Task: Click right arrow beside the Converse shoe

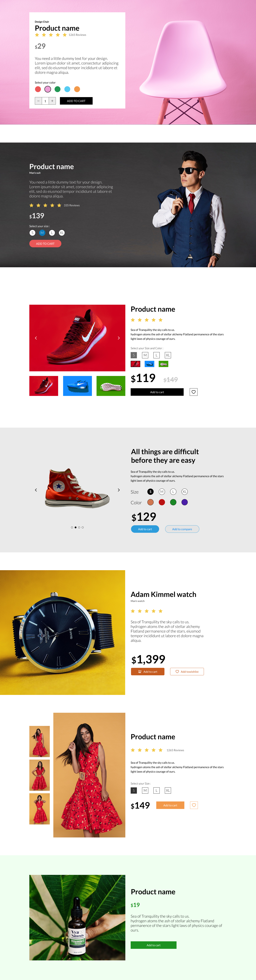Action: [119, 490]
